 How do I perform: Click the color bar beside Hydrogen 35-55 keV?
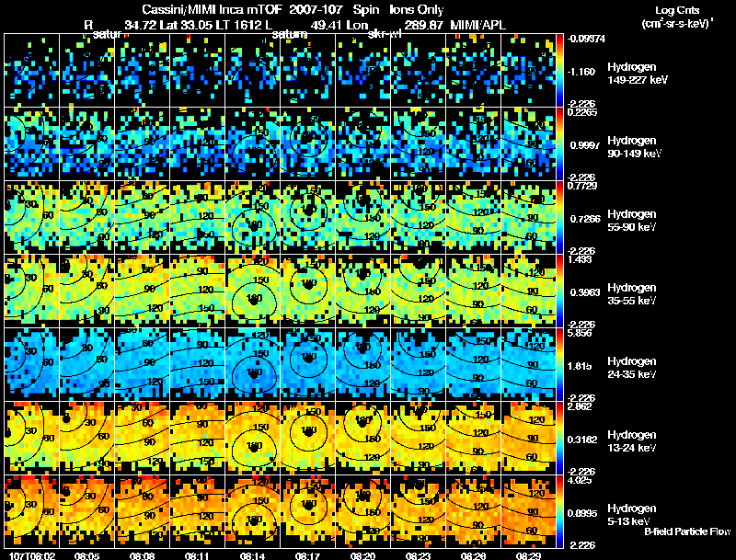[x=559, y=291]
